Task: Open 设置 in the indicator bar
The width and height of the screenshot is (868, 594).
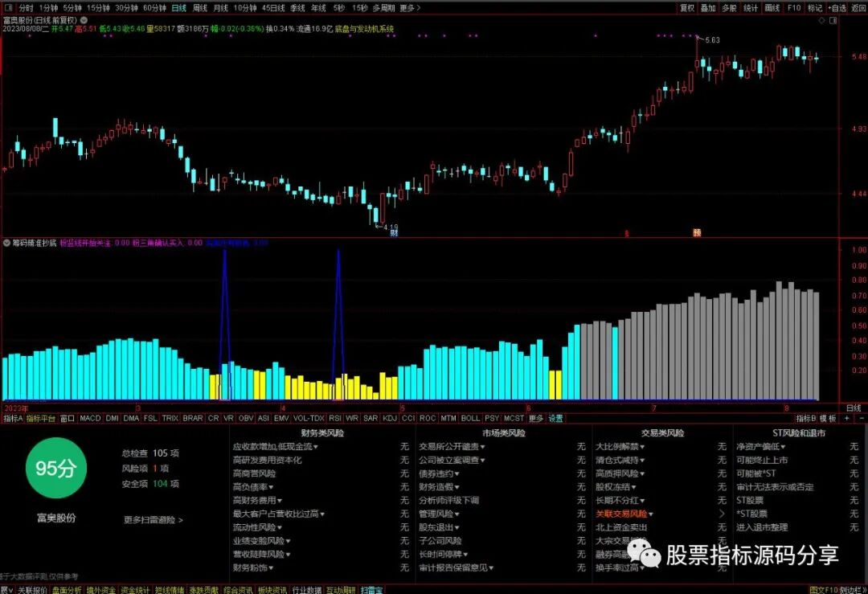Action: click(556, 419)
